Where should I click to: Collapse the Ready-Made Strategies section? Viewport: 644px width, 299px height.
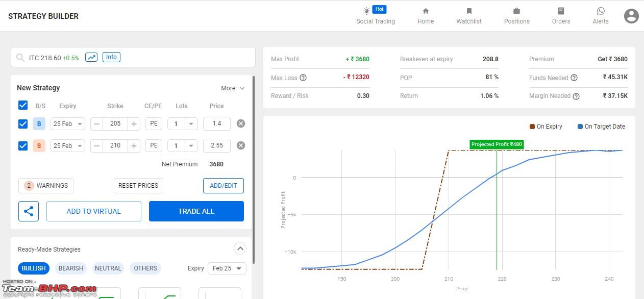[240, 248]
